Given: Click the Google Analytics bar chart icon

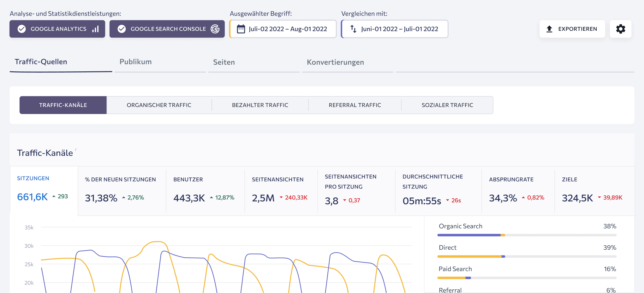Looking at the screenshot, I should [x=95, y=29].
